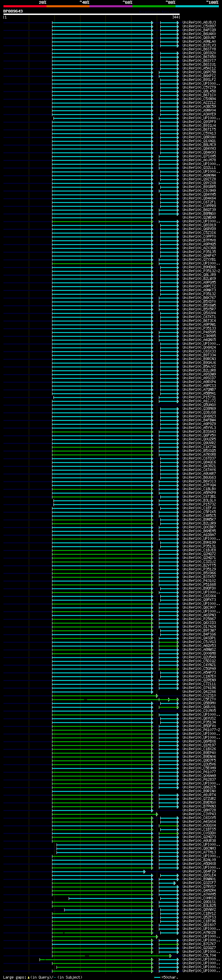Image resolution: width=222 pixels, height=980 pixels.
Task: Click the orange ~40% identity legend bar
Action: (x=68, y=6)
